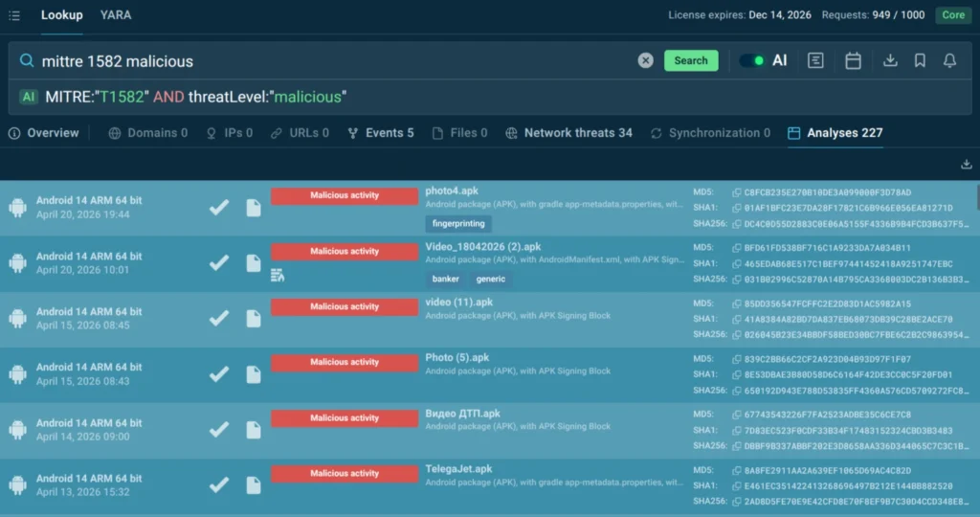Viewport: 980px width, 517px height.
Task: Open the calendar date filter
Action: pos(853,60)
